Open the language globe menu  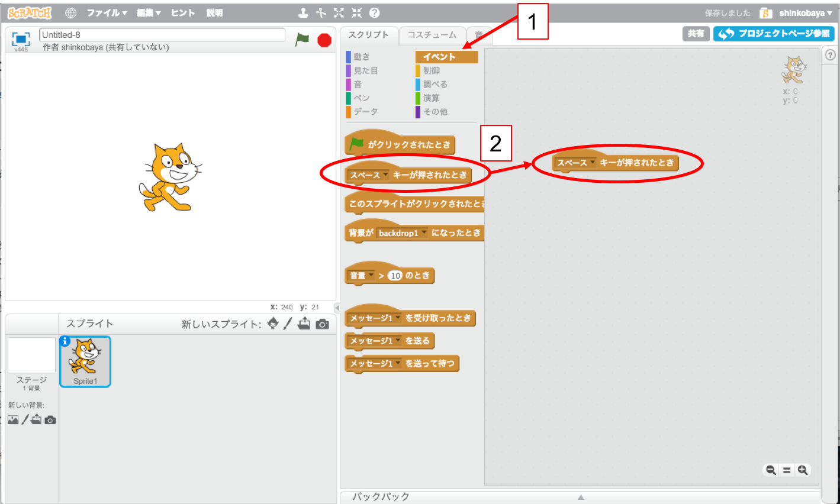(x=71, y=12)
